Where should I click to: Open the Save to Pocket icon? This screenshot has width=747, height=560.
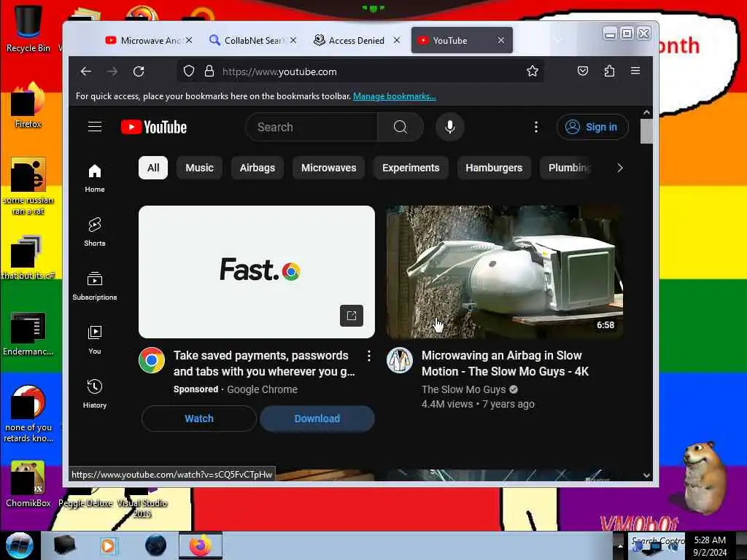coord(583,71)
